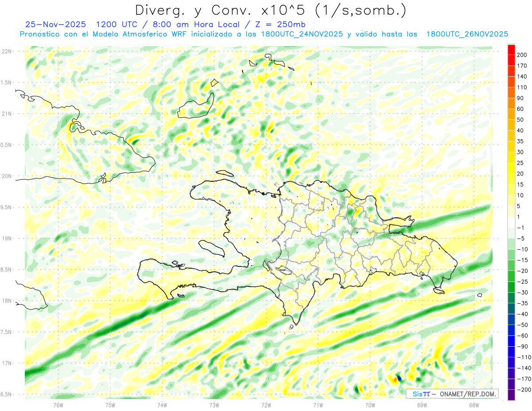This screenshot has width=532, height=411.
Task: Click the colorbar value "-1"
Action: tap(521, 228)
